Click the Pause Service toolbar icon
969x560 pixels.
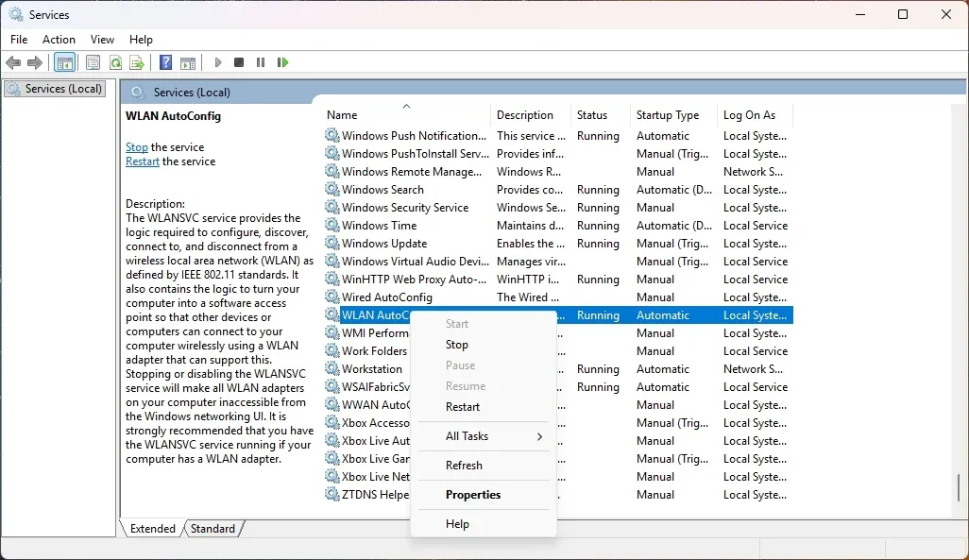(261, 62)
